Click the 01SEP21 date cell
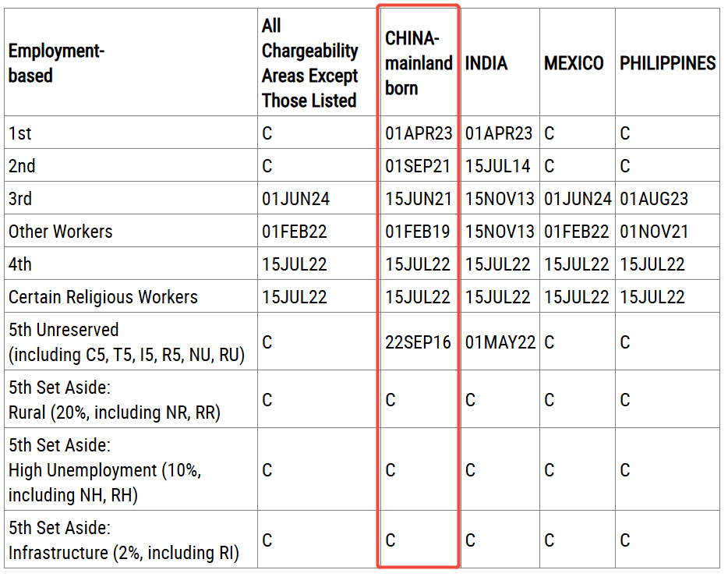Screen dimensions: 728x577 [x=419, y=166]
